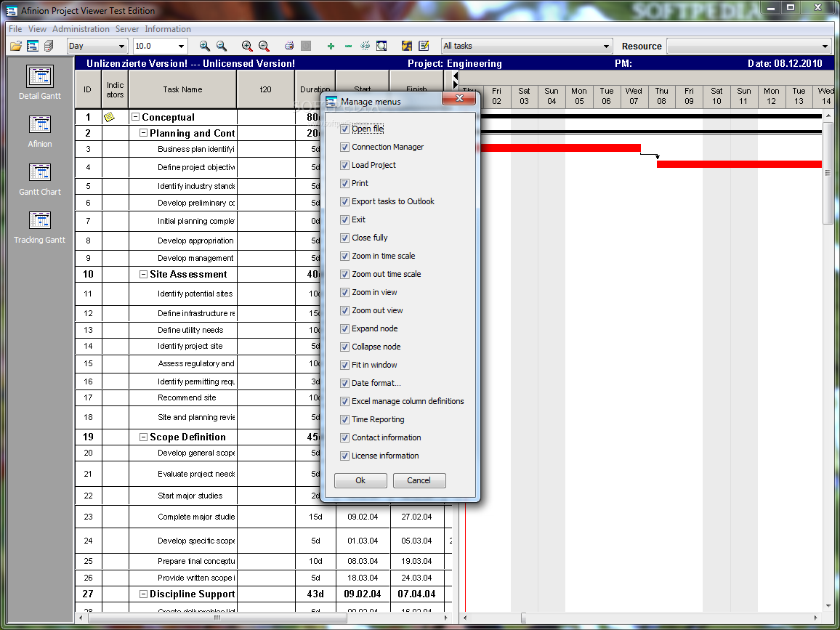Click the orange column definitions icon
The image size is (840, 630).
pos(407,46)
